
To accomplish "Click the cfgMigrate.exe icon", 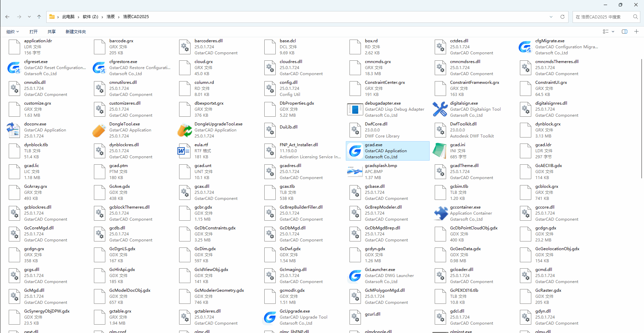I will [x=525, y=47].
